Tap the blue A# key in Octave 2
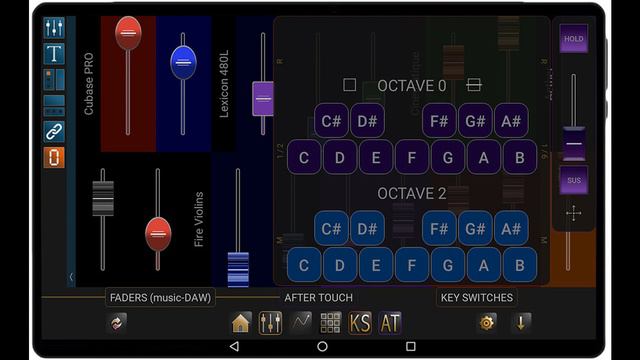Screen dimensions: 640x360 [x=511, y=229]
